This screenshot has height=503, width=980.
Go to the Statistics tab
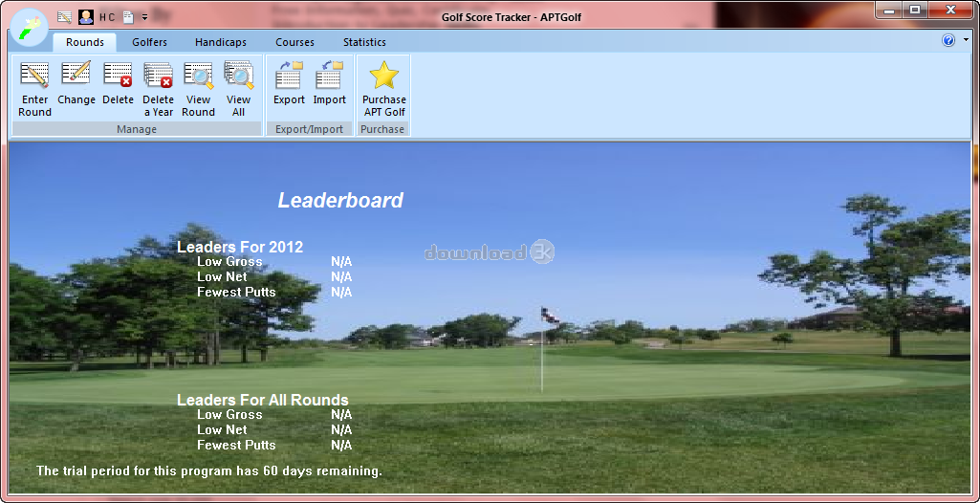364,42
